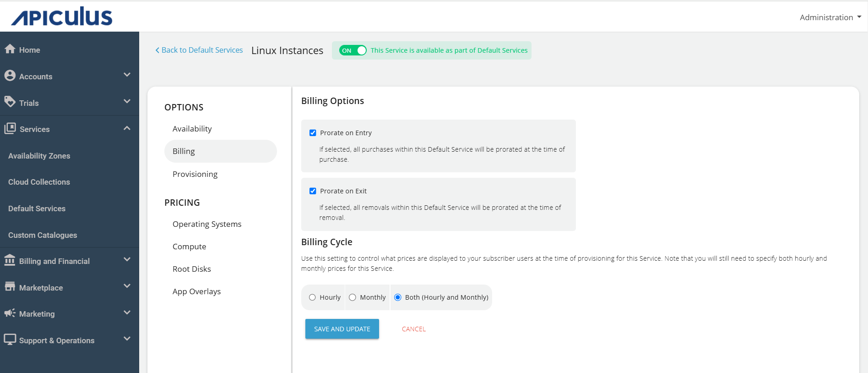Turn off the Default Services ON toggle
The image size is (868, 373).
[353, 50]
